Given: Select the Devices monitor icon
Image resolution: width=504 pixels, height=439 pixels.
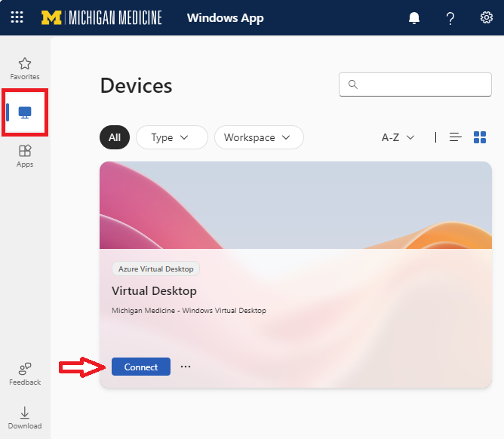Looking at the screenshot, I should [x=25, y=112].
